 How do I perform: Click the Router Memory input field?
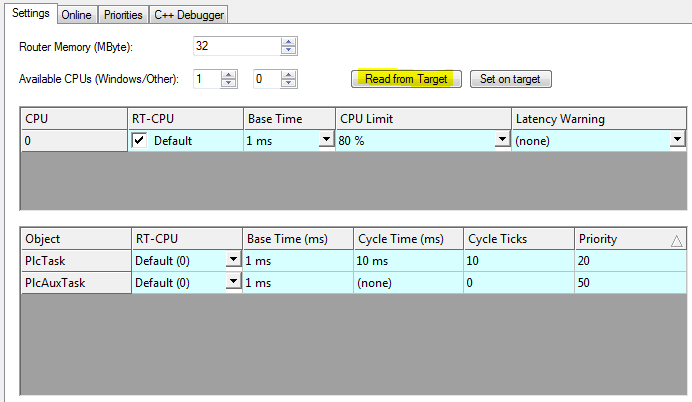tap(237, 46)
